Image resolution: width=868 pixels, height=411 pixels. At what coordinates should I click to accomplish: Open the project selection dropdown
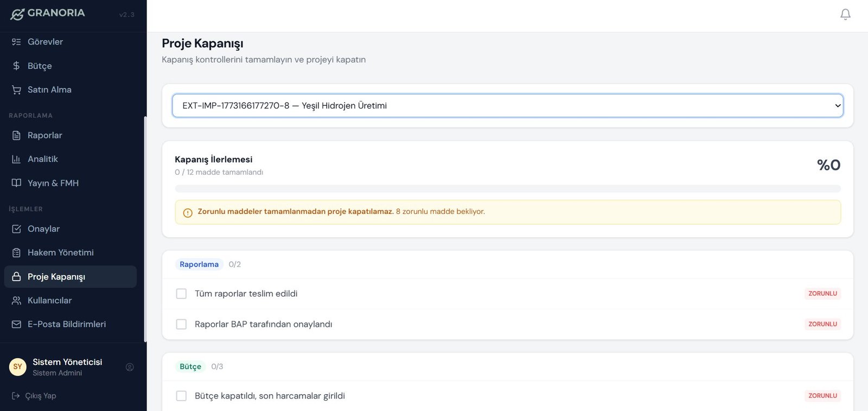pos(507,106)
